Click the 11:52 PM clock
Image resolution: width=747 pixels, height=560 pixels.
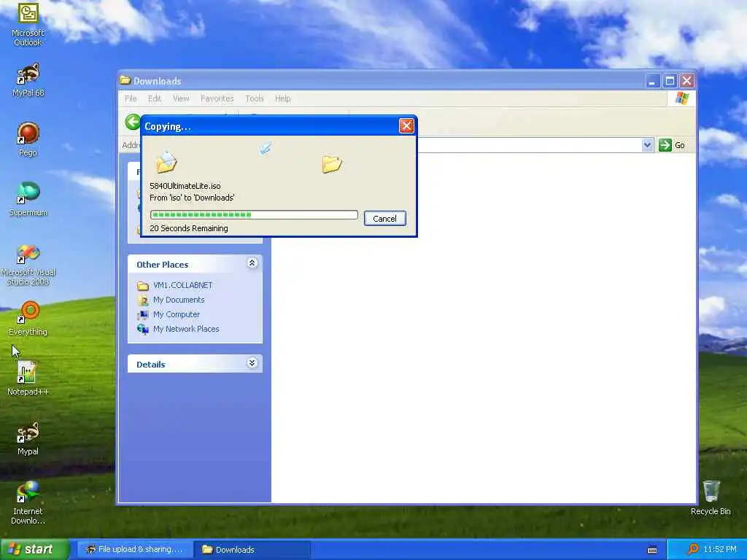pyautogui.click(x=720, y=550)
